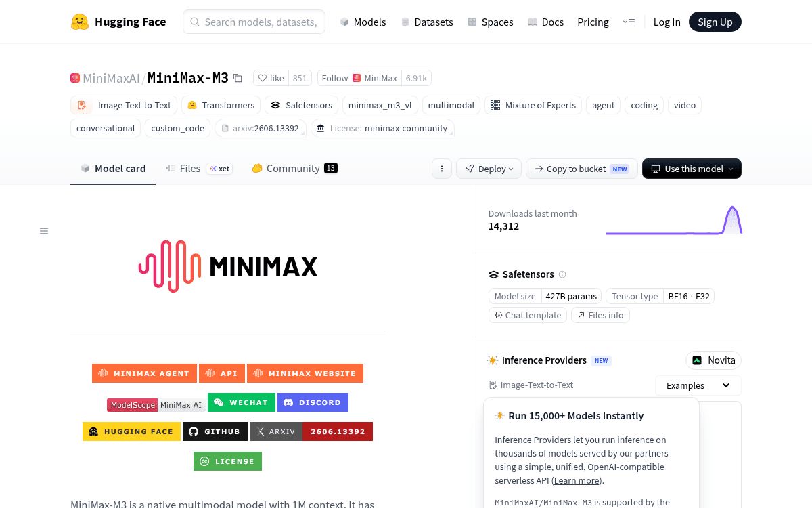Open the Files tab
The image size is (812, 508).
(199, 169)
